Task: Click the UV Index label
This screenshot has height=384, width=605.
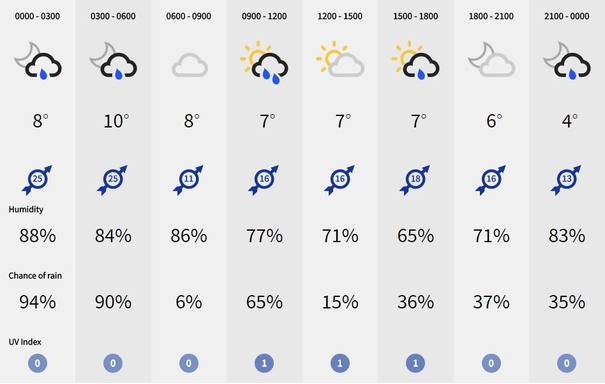Action: click(25, 342)
